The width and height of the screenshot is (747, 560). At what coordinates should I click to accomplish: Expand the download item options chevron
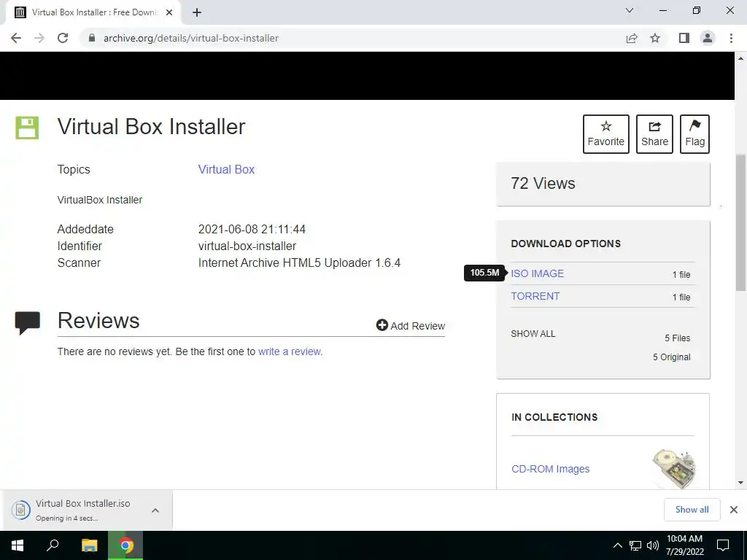[x=155, y=510]
